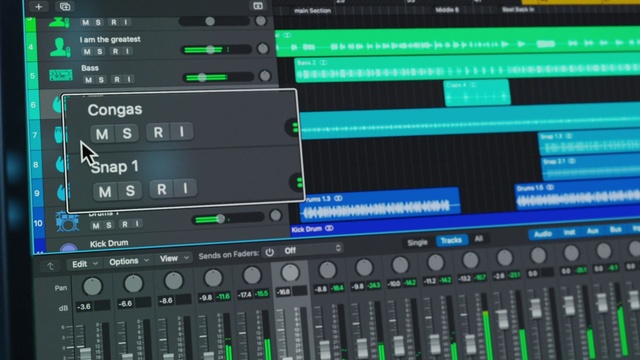
Task: Click the mixer back arrow icon
Action: (x=50, y=266)
